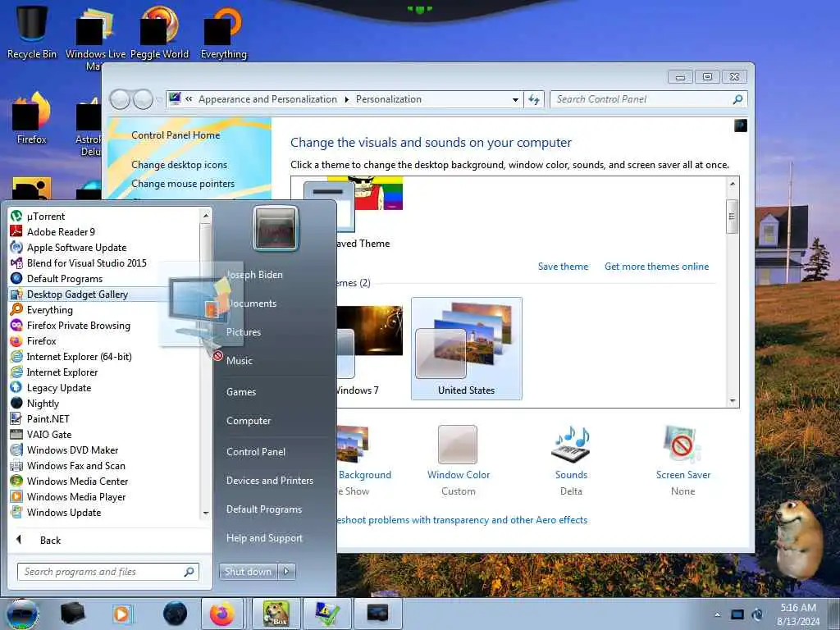Expand breadcrumb arrow after Appearance and Personalization
Image resolution: width=840 pixels, height=630 pixels.
347,99
